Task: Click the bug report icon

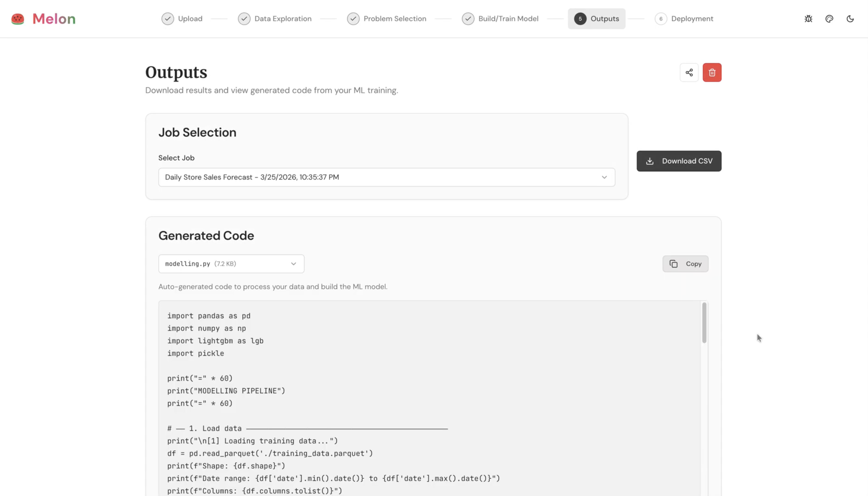Action: click(808, 19)
